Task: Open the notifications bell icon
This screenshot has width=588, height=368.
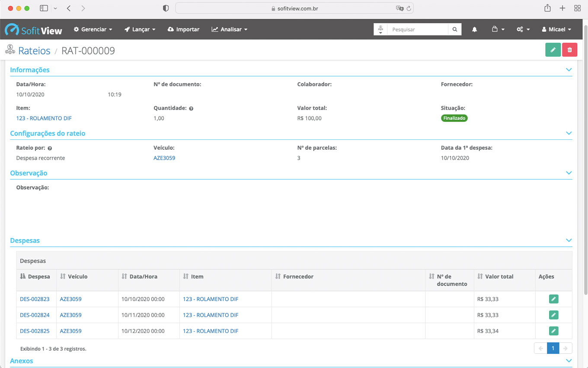Action: pyautogui.click(x=474, y=29)
